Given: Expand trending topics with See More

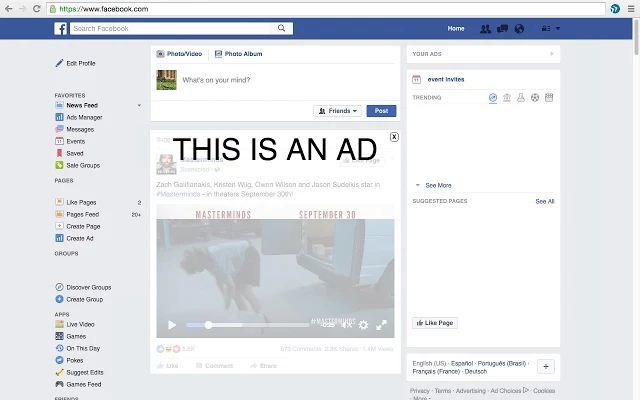Looking at the screenshot, I should [437, 185].
